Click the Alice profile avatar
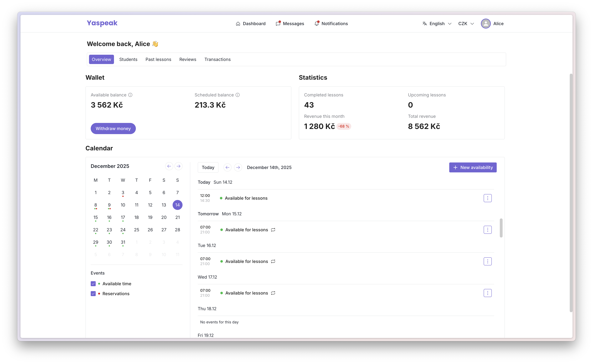The image size is (593, 364). pyautogui.click(x=486, y=23)
